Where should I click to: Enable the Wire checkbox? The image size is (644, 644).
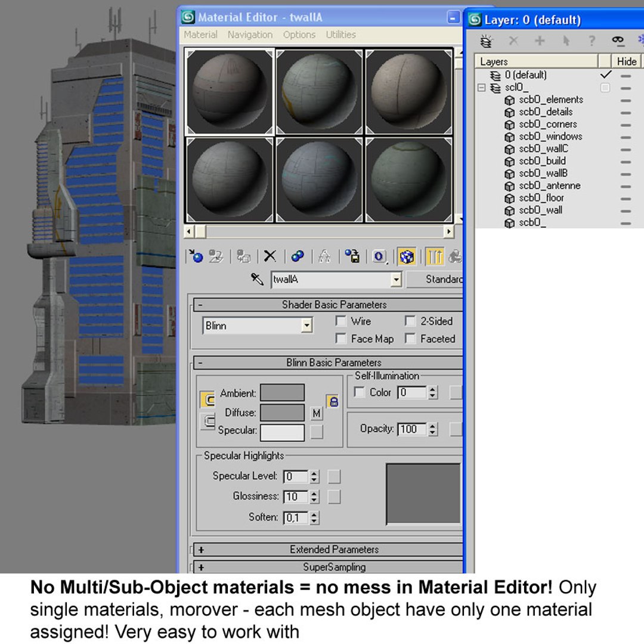(x=340, y=321)
